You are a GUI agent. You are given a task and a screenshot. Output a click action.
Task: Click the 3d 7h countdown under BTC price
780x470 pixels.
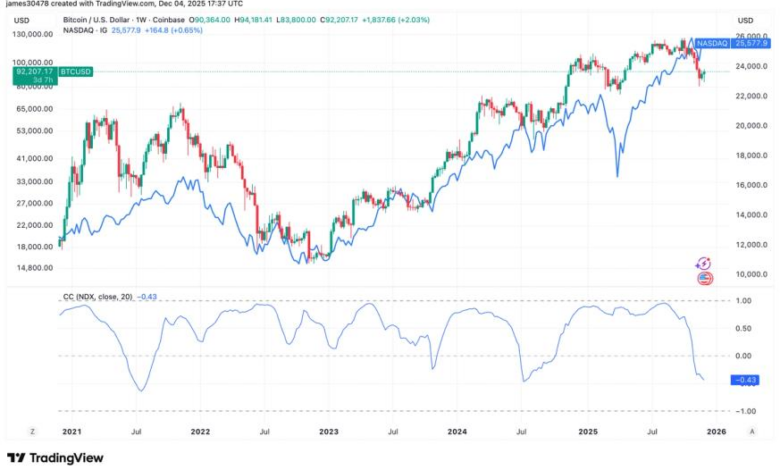click(x=26, y=79)
